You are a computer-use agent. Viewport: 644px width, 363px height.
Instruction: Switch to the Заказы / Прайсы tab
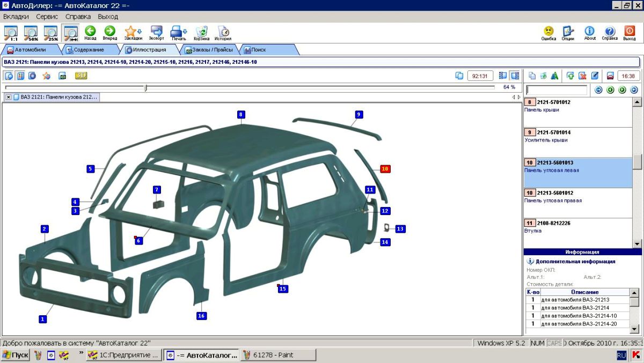point(212,50)
